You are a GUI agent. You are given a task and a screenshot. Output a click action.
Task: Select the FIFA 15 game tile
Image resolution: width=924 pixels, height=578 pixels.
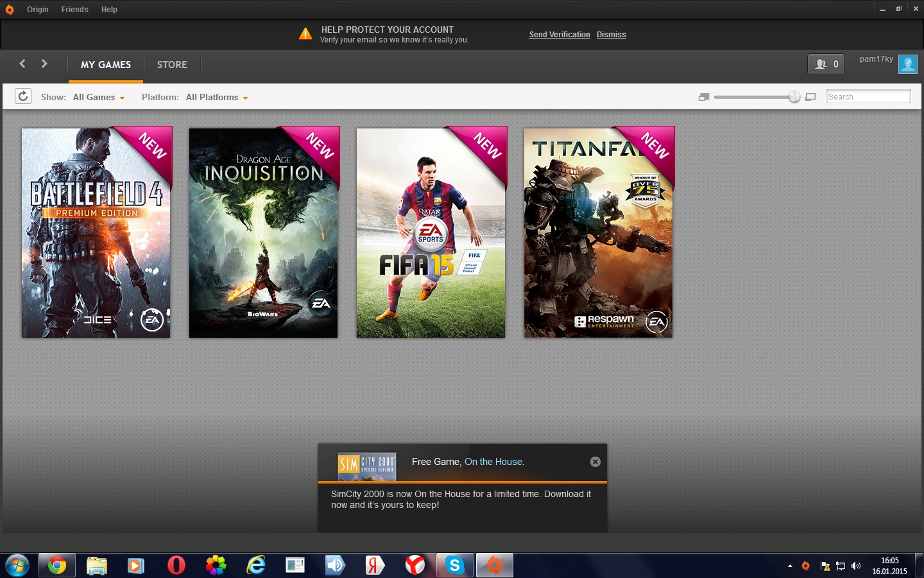point(431,232)
